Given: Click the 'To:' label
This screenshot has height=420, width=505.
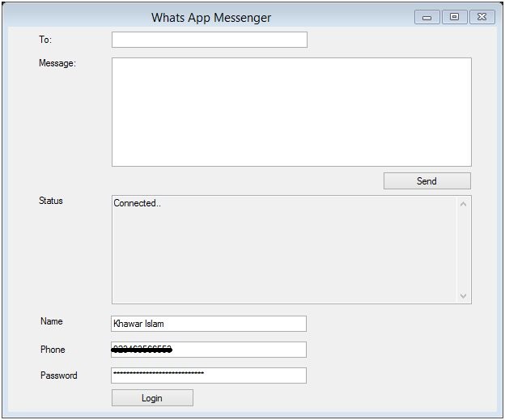Looking at the screenshot, I should click(45, 40).
